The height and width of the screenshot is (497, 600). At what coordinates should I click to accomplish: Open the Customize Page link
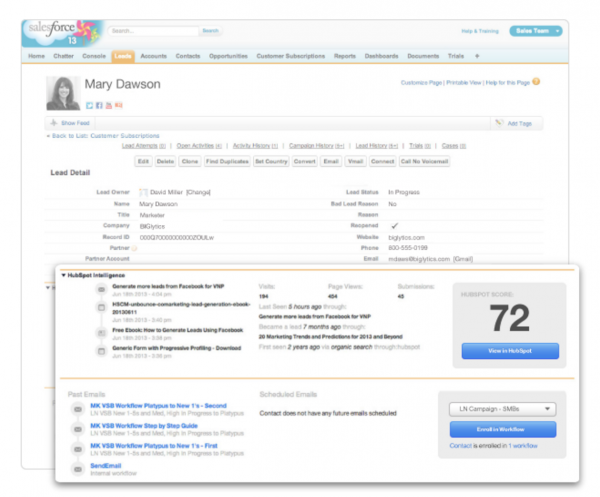pyautogui.click(x=421, y=83)
